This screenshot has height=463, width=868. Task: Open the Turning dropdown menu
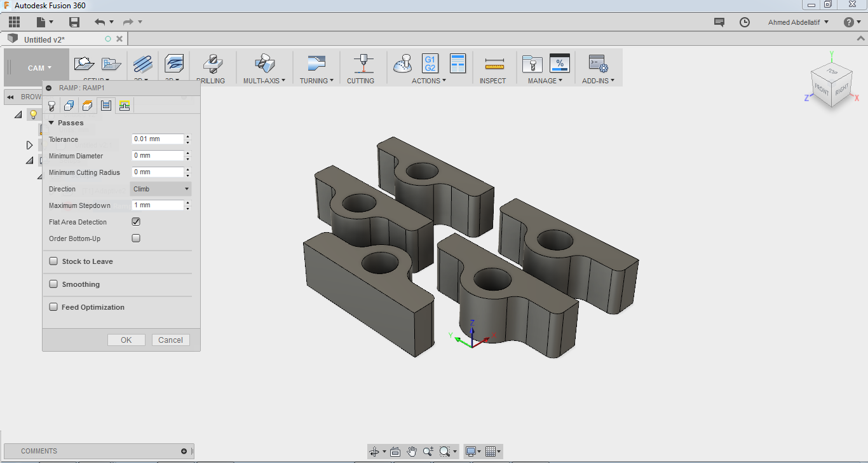(x=317, y=81)
